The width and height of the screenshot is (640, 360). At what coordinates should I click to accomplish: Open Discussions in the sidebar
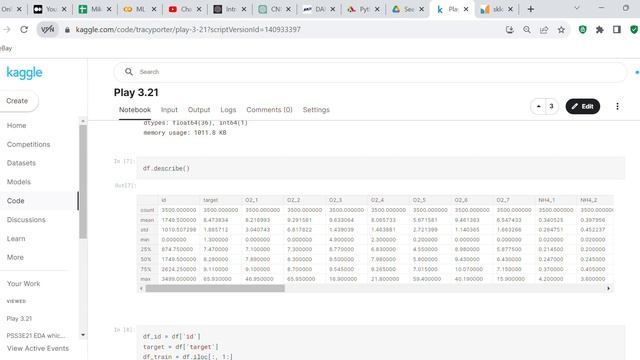click(26, 220)
